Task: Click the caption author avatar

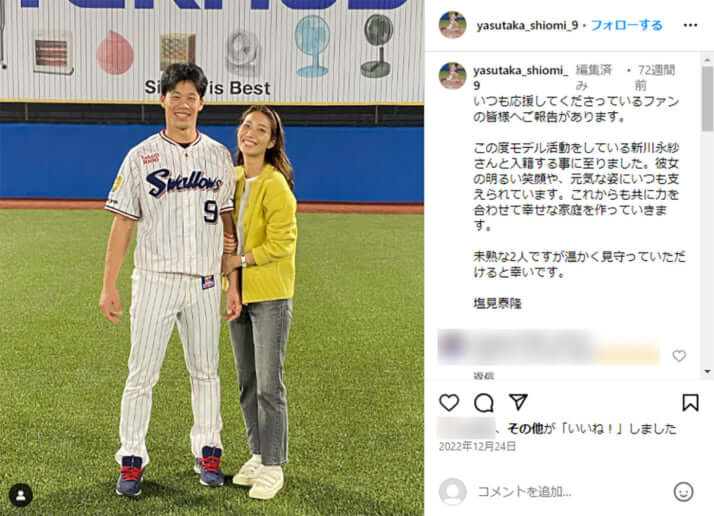Action: pyautogui.click(x=452, y=76)
